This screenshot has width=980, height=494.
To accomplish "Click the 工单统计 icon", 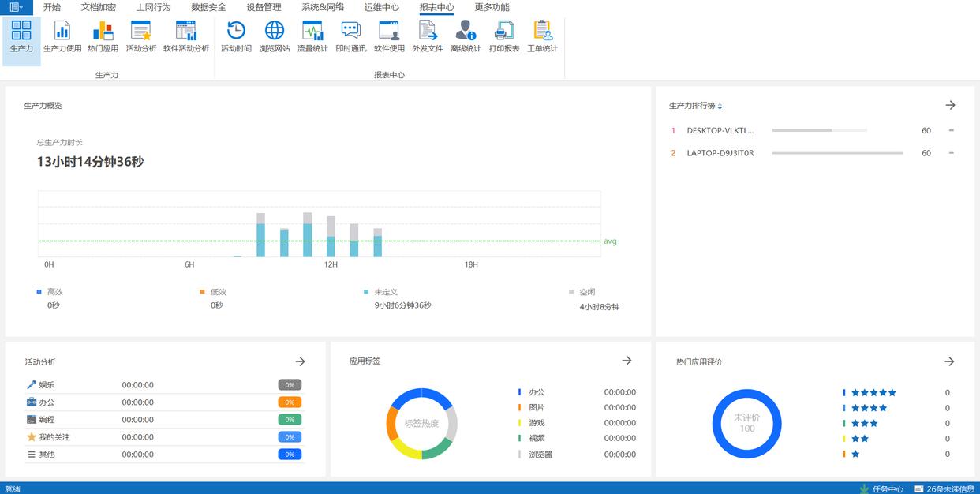I will coord(542,36).
